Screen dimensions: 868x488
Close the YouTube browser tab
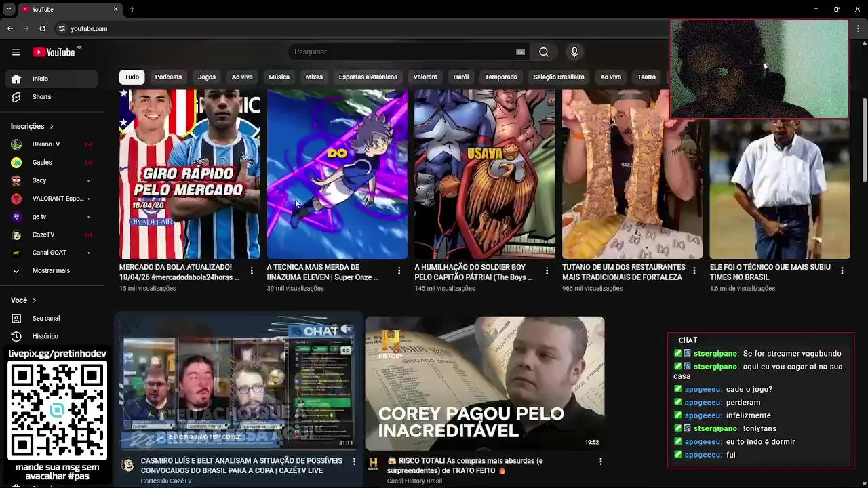point(115,9)
